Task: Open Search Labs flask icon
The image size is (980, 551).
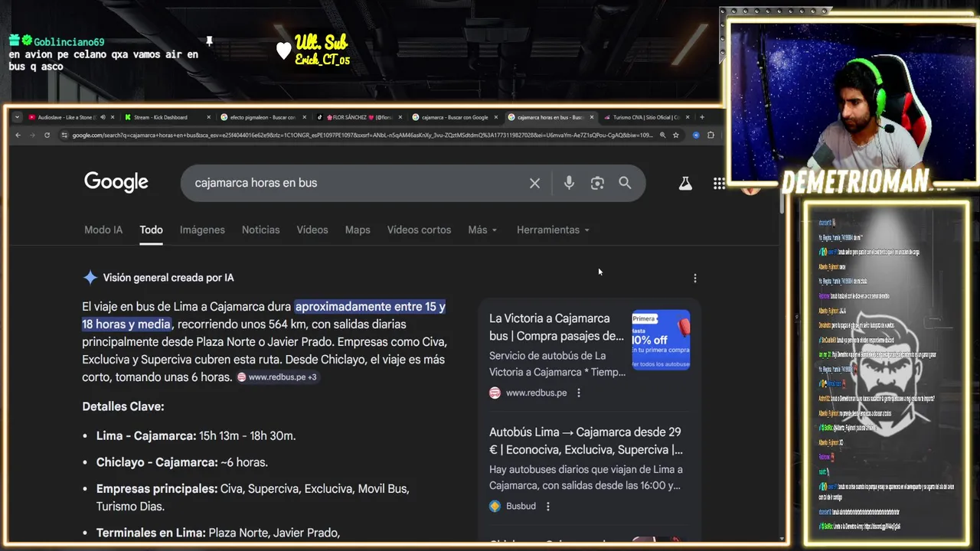Action: click(x=685, y=183)
